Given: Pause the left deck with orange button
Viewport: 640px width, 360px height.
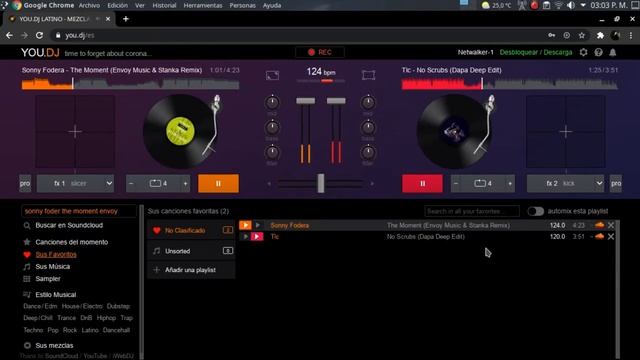Looking at the screenshot, I should [x=218, y=183].
